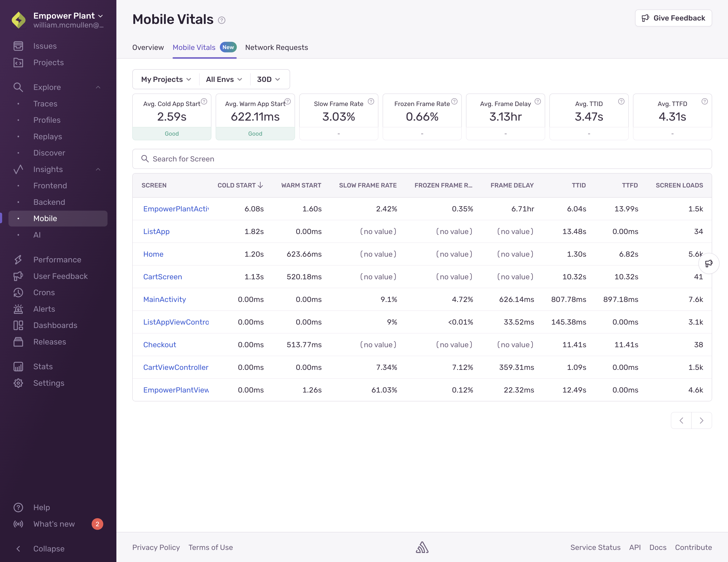Sort by the Screen Loads column header
The width and height of the screenshot is (728, 562).
coord(679,185)
